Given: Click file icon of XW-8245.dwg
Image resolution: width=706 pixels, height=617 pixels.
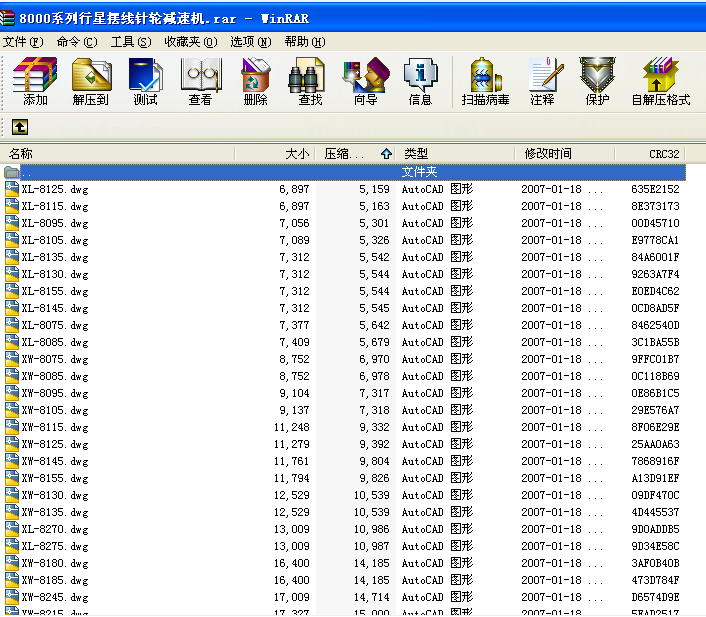Looking at the screenshot, I should pos(12,597).
